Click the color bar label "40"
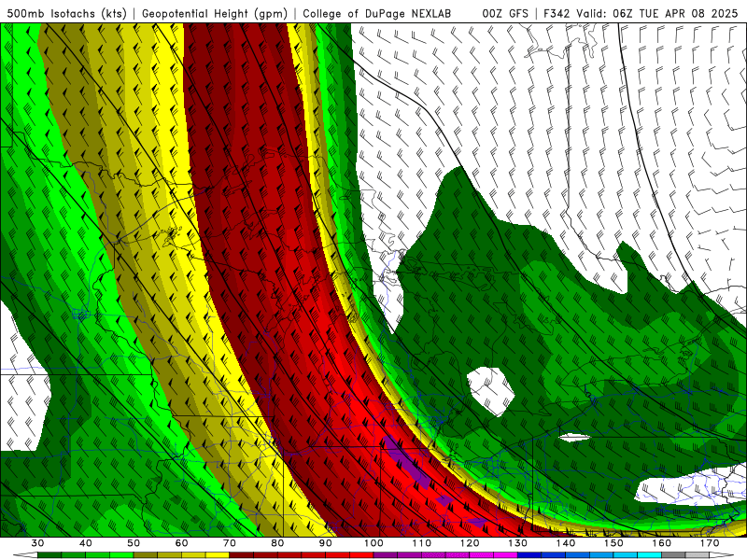 point(86,543)
